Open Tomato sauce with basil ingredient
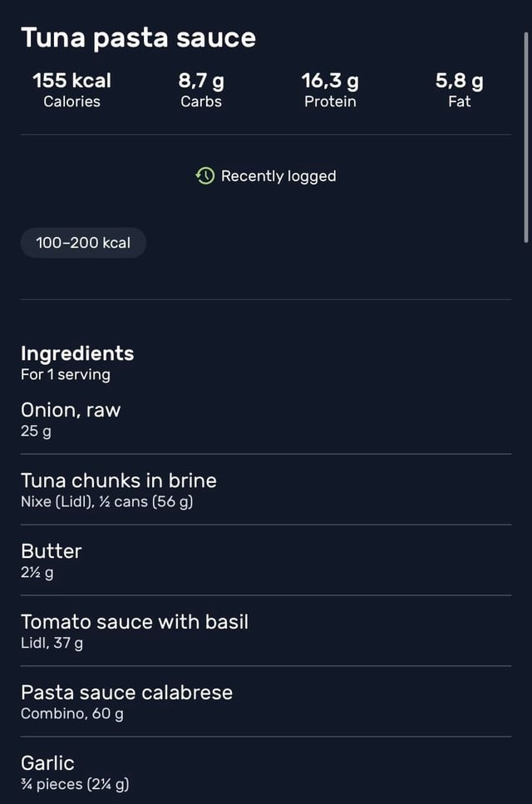The height and width of the screenshot is (804, 532). (135, 622)
